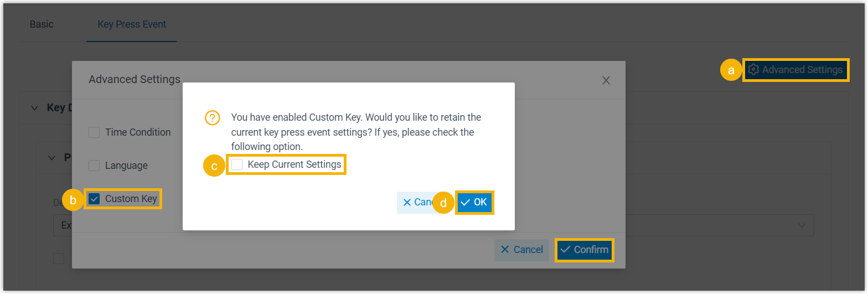Close the Advanced Settings dialog with X

[x=606, y=80]
